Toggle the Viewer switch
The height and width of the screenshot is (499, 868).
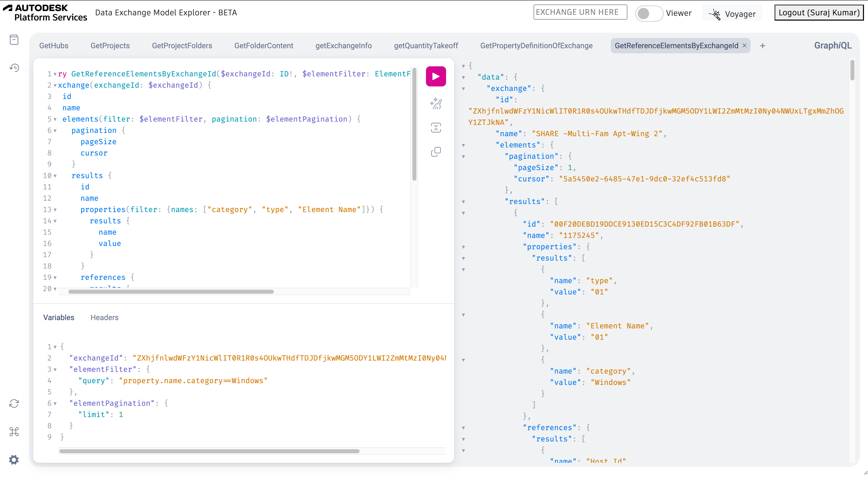click(649, 13)
